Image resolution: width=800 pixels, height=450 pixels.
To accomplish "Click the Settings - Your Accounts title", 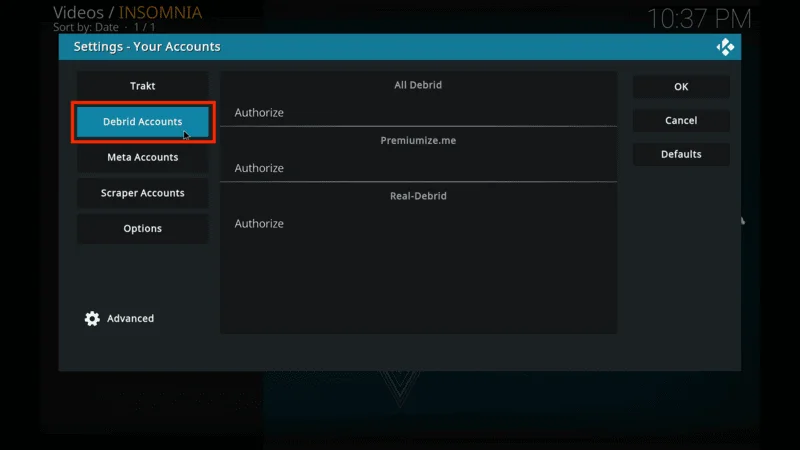I will [147, 46].
